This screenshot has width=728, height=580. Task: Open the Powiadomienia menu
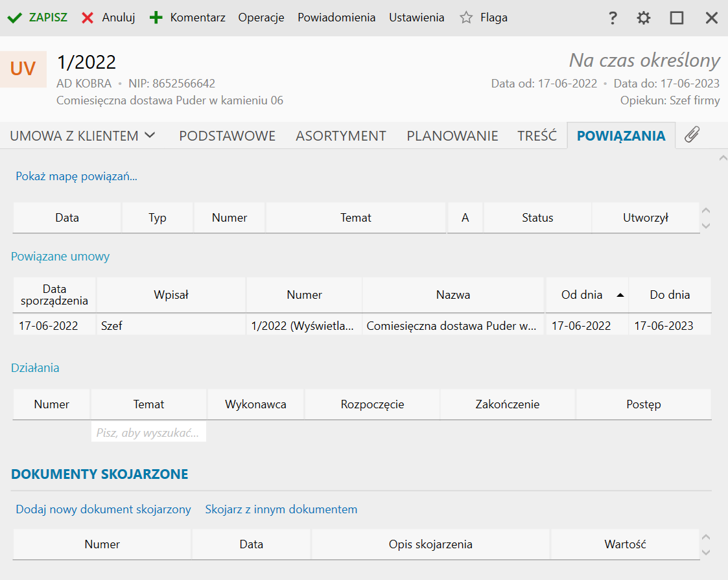point(336,18)
